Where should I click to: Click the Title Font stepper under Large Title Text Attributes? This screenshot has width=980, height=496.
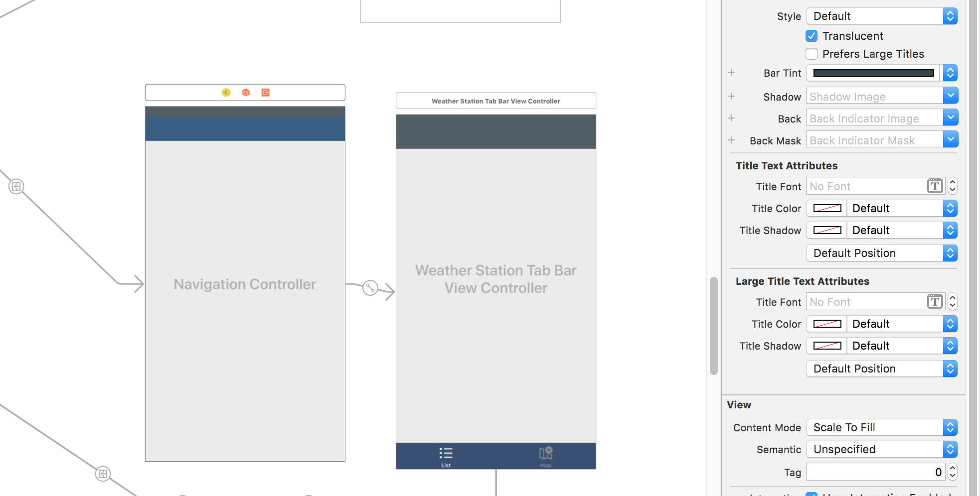pos(953,301)
